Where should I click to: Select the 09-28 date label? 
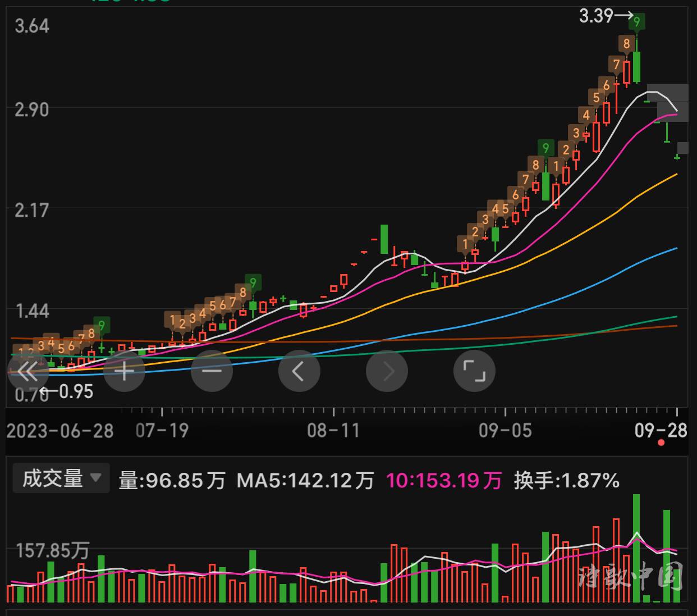[x=661, y=431]
